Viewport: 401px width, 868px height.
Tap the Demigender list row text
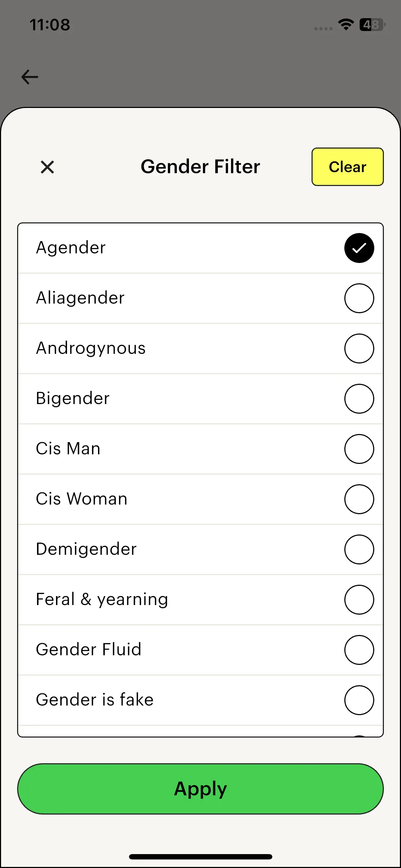[x=86, y=549]
